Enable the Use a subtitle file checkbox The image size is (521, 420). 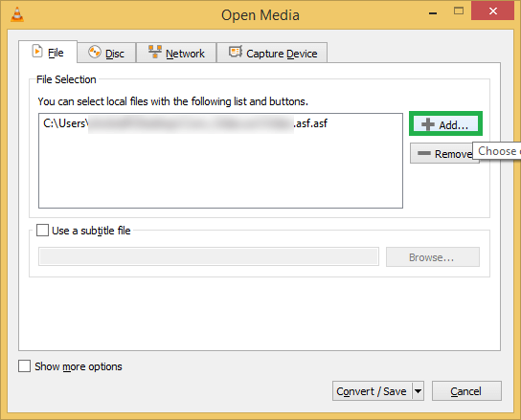pos(42,230)
